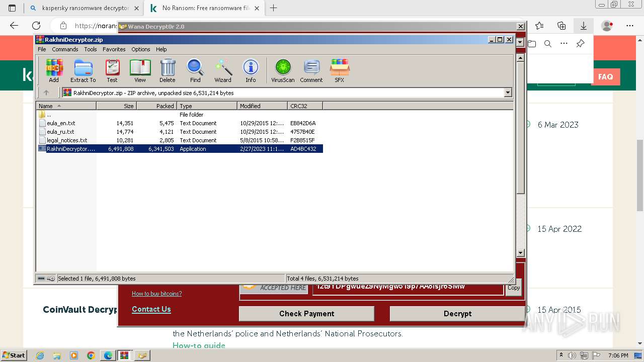Image resolution: width=644 pixels, height=362 pixels.
Task: Click the Contact Us link
Action: 151,309
